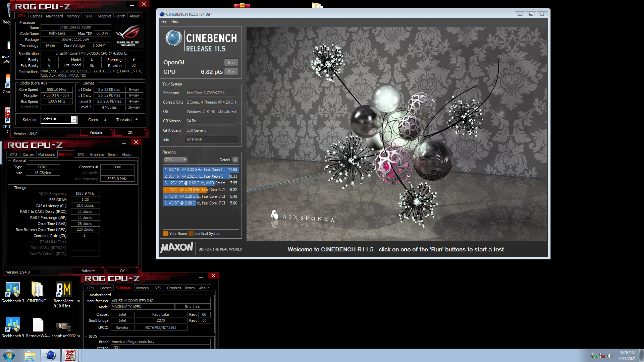The width and height of the screenshot is (644, 362).
Task: Click the Info field showing M1RROR
Action: click(212, 140)
